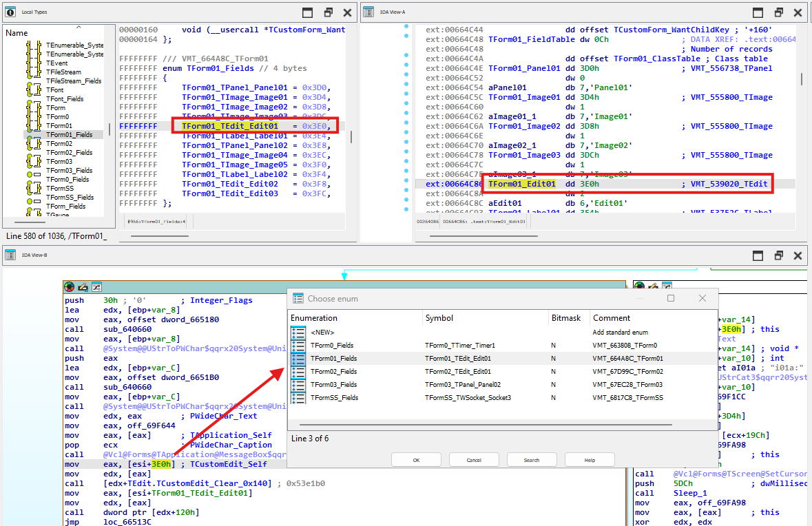This screenshot has height=526, width=812.
Task: Click list icon beside TFormSS_Fields dialog row
Action: point(298,398)
